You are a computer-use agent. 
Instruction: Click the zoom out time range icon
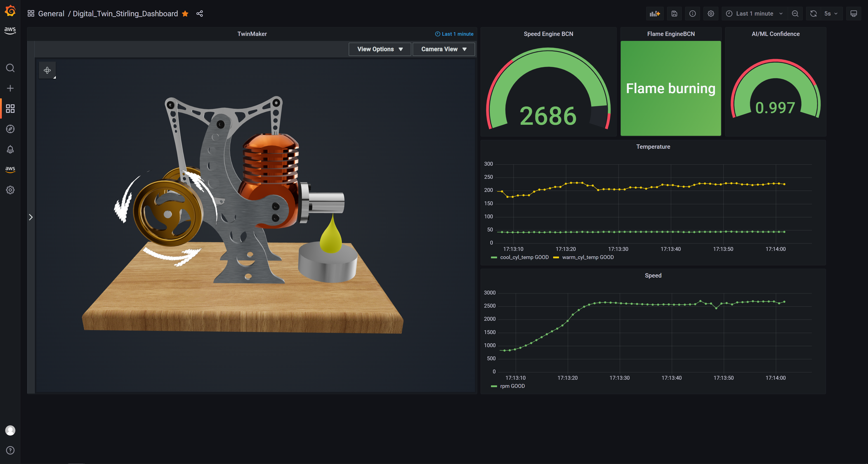(795, 14)
